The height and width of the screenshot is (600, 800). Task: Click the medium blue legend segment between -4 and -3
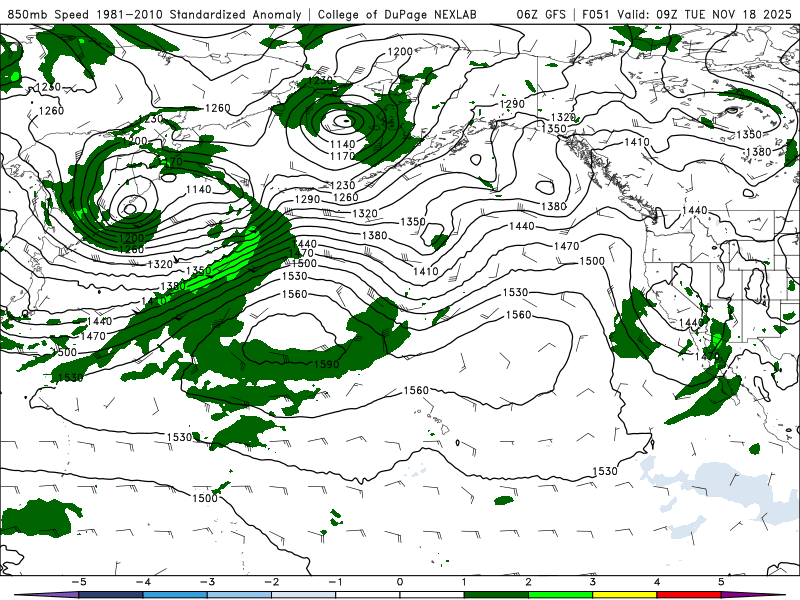pos(175,595)
